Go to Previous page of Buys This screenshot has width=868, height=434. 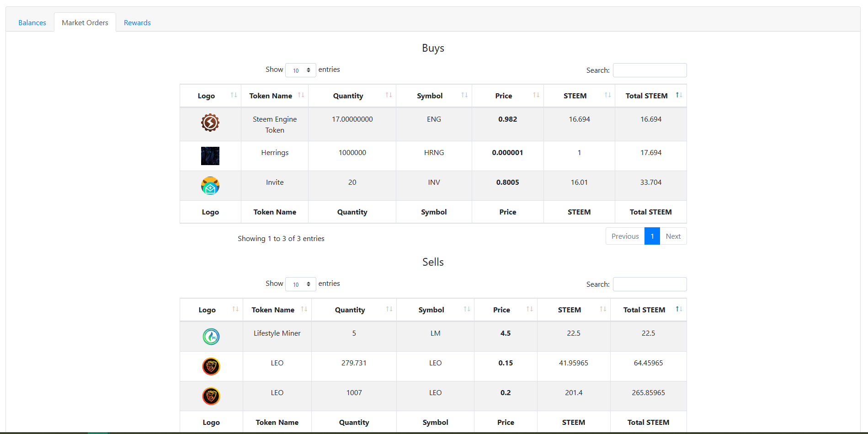point(625,236)
